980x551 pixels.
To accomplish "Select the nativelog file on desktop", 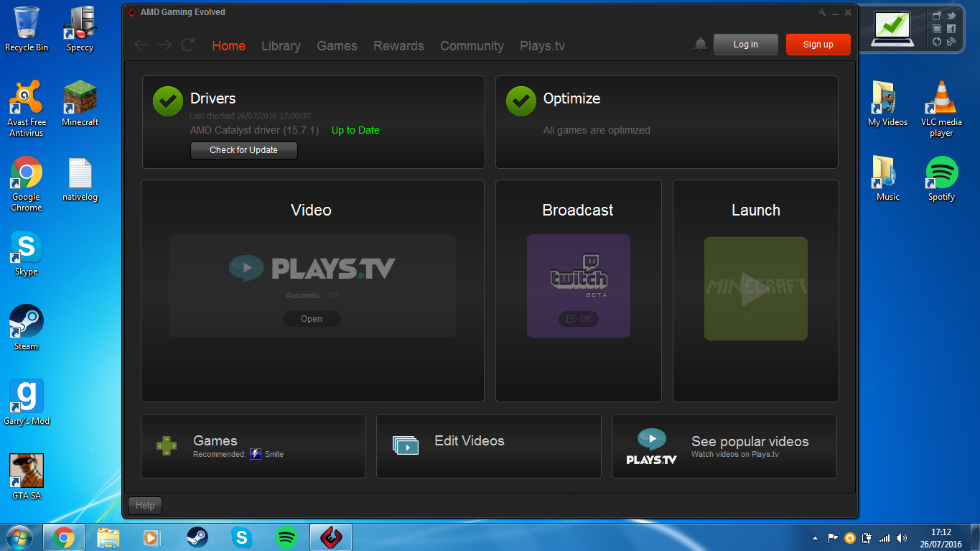I will click(80, 179).
